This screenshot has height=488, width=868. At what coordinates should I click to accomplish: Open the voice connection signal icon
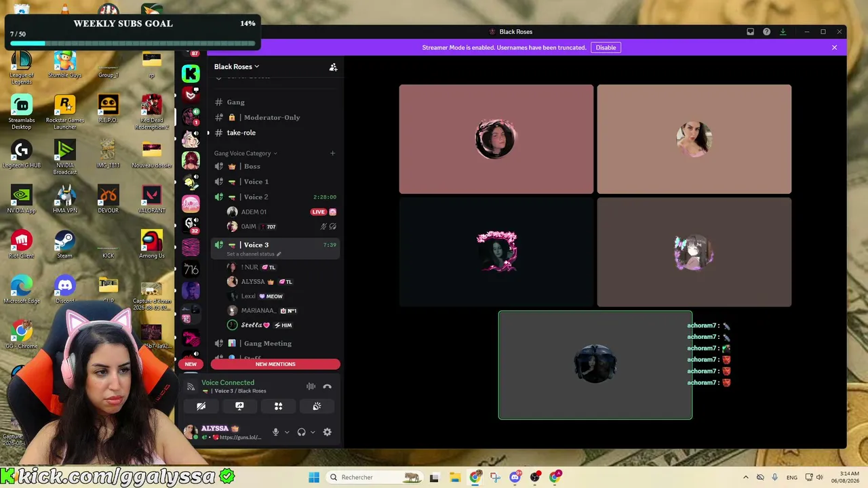[x=191, y=386]
